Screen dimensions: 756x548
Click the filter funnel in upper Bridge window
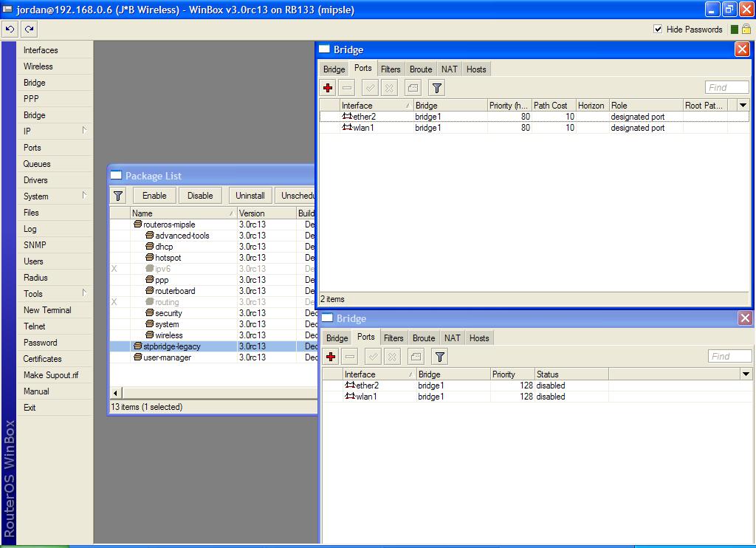point(437,88)
